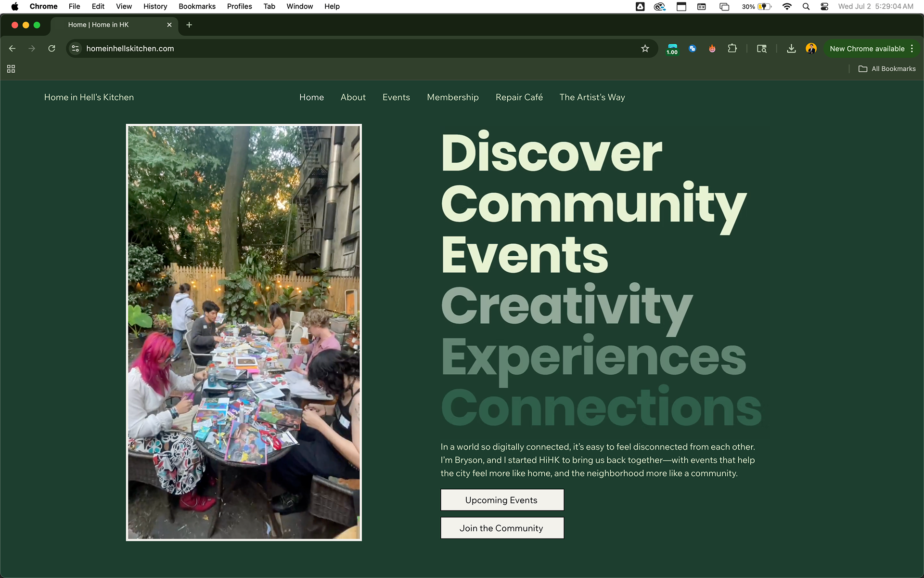
Task: Open the Apps grid in bookmarks bar
Action: [x=11, y=69]
